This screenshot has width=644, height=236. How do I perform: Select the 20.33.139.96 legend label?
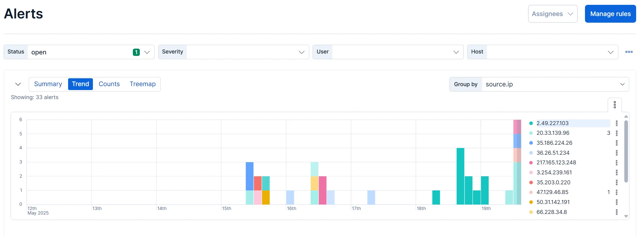[x=553, y=133]
